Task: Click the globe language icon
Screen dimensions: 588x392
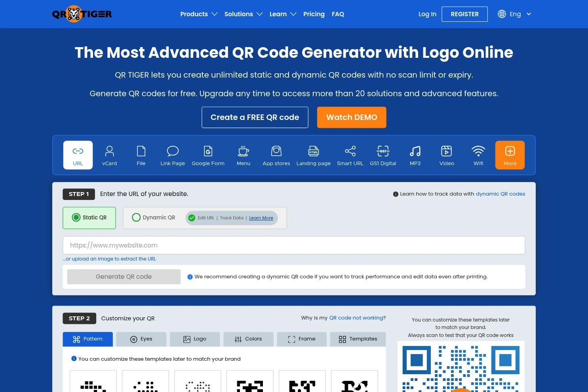Action: coord(502,14)
